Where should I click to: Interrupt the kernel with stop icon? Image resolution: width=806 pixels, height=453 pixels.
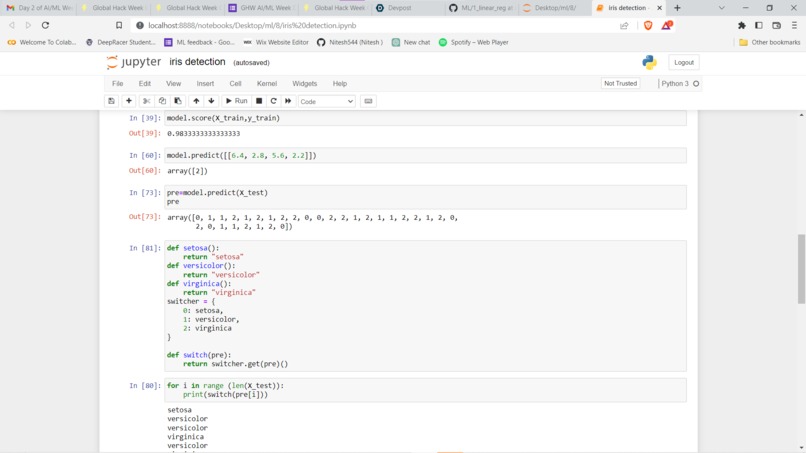click(x=259, y=101)
